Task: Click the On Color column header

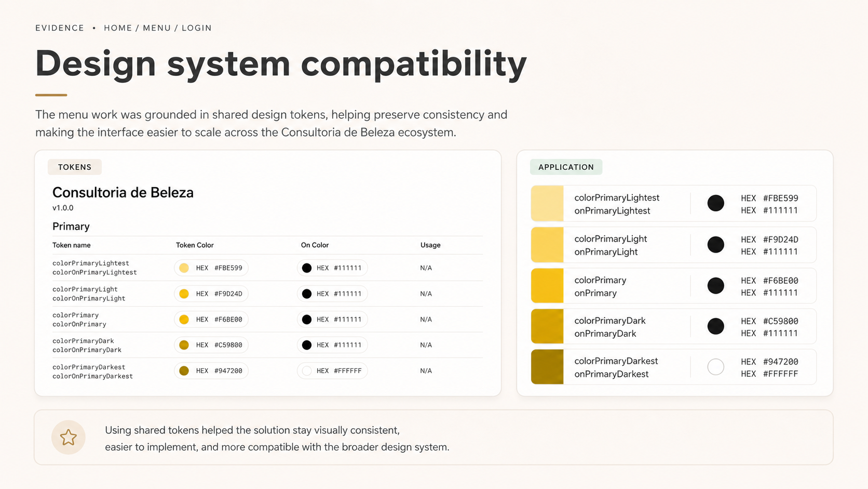Action: pyautogui.click(x=315, y=245)
